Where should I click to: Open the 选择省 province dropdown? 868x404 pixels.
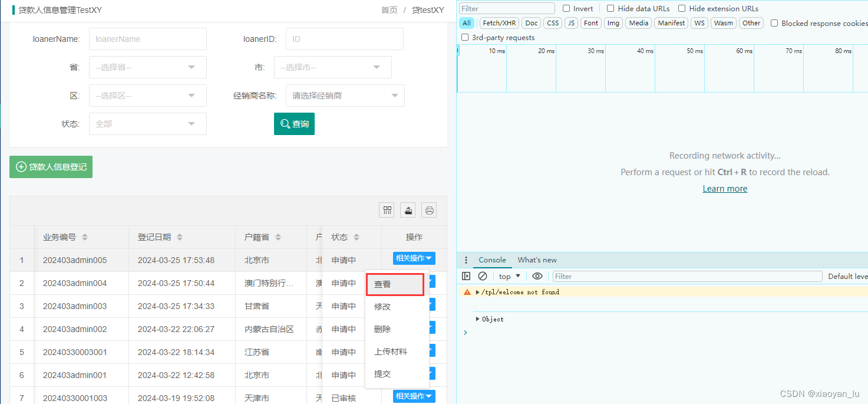tap(147, 67)
